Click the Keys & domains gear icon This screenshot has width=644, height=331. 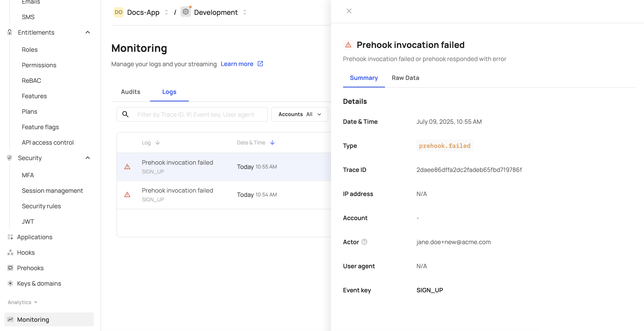pyautogui.click(x=10, y=283)
